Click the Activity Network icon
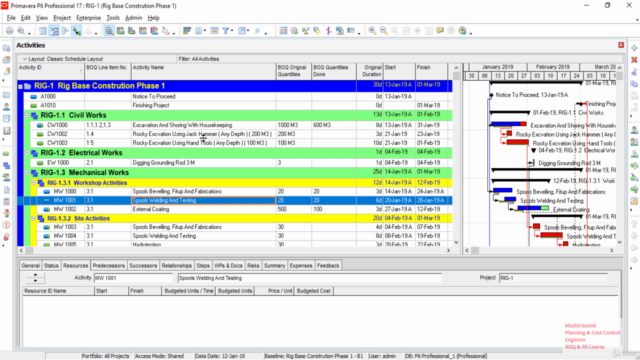The height and width of the screenshot is (360, 640). [65, 31]
